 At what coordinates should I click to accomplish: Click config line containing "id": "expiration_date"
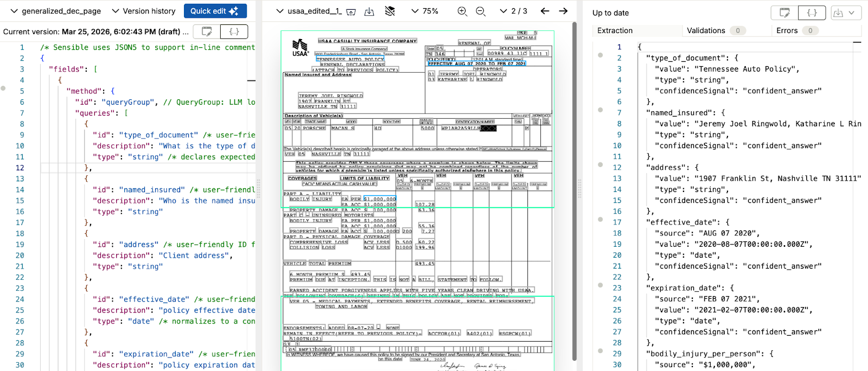tap(174, 354)
